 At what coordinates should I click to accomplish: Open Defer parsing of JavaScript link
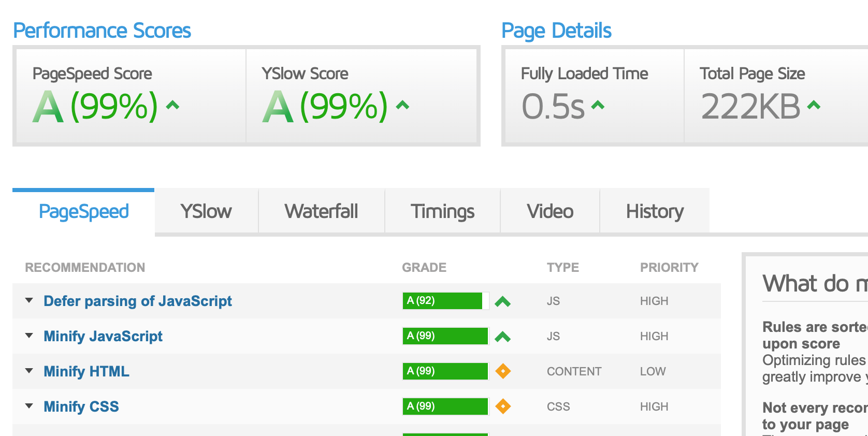[x=138, y=301]
